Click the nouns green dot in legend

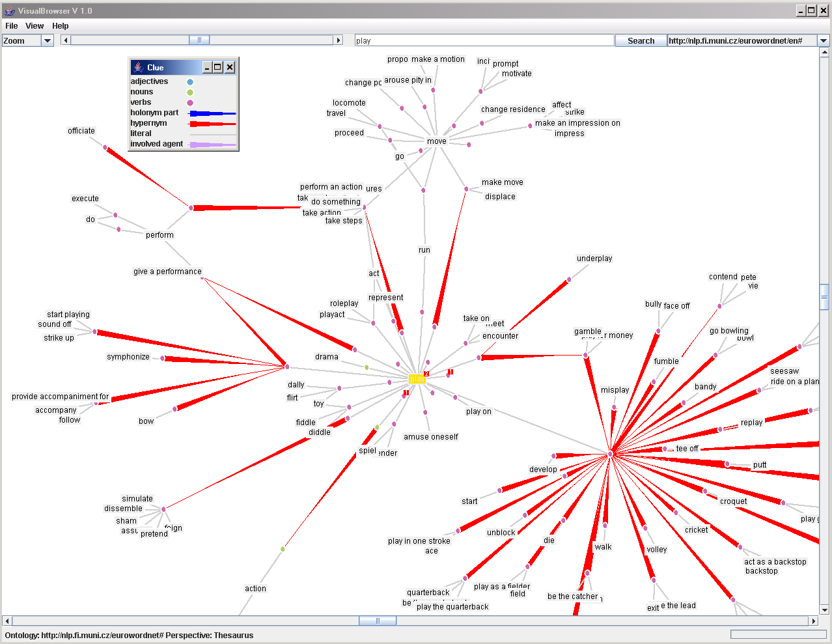[190, 92]
